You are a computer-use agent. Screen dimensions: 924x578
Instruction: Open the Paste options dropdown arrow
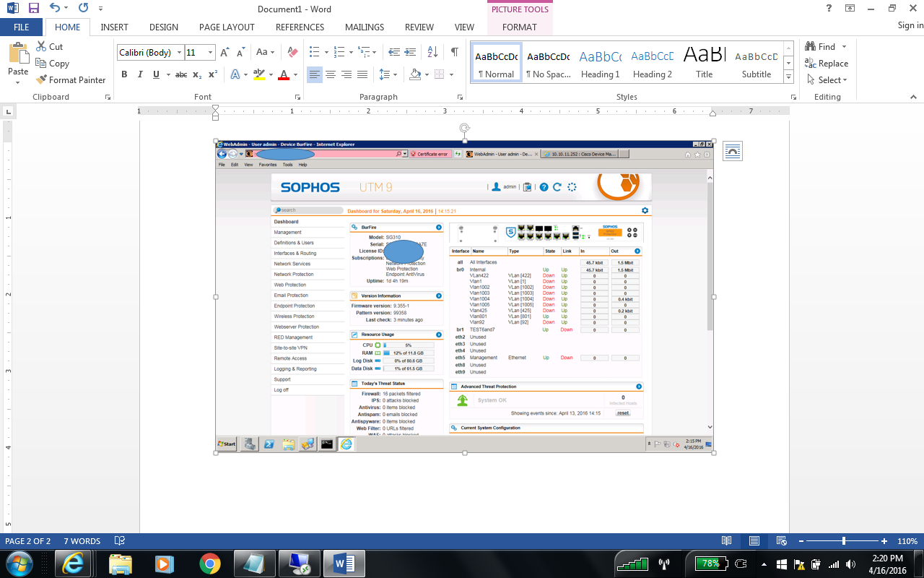point(18,82)
